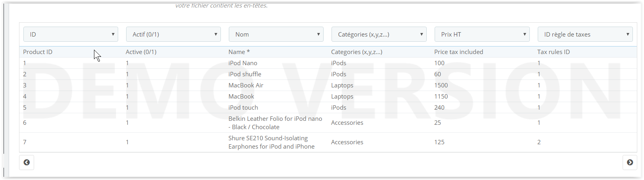Click the Shure SE210 Sound-Isolating Earphones cell
This screenshot has width=644, height=180.
pyautogui.click(x=272, y=142)
